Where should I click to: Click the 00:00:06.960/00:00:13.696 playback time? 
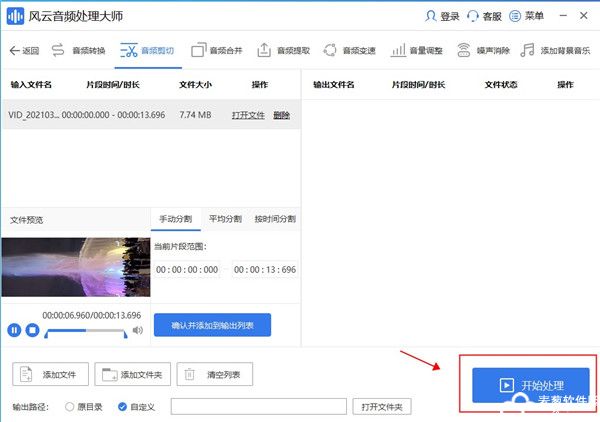91,315
